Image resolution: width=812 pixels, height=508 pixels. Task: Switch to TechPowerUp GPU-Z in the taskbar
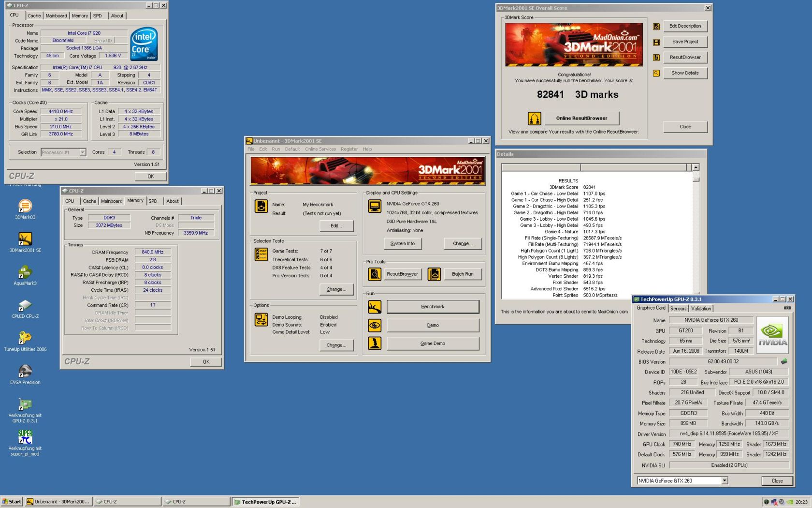coord(265,502)
